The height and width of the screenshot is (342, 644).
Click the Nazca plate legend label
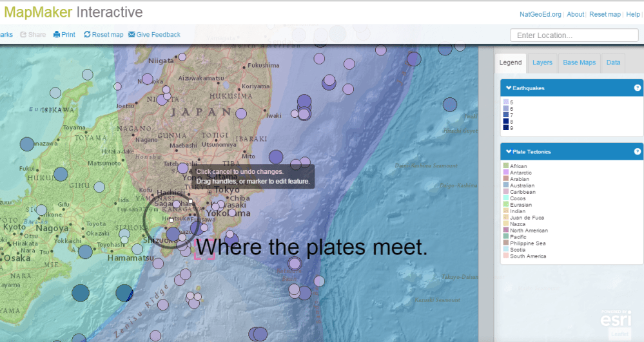(x=518, y=224)
